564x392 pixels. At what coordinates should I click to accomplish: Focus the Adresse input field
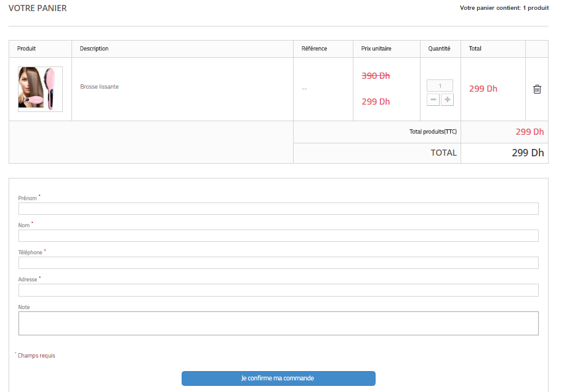[x=278, y=290]
